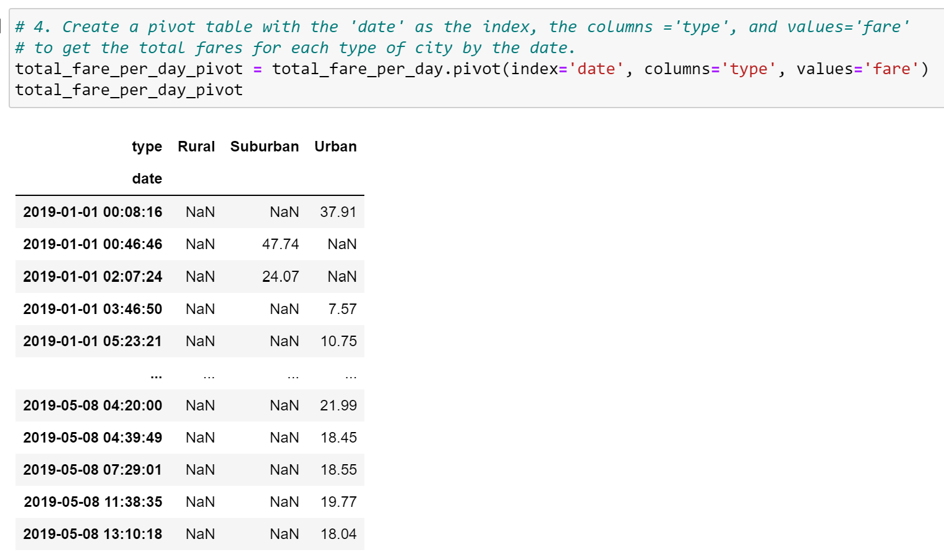Click the Suburban value 24.07

(x=281, y=276)
